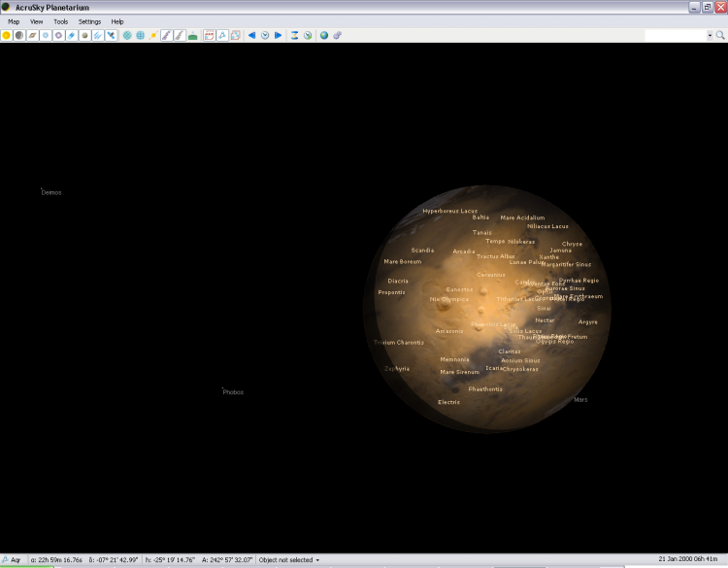Click the purple Milky Way icon
Image resolution: width=728 pixels, height=568 pixels.
167,35
